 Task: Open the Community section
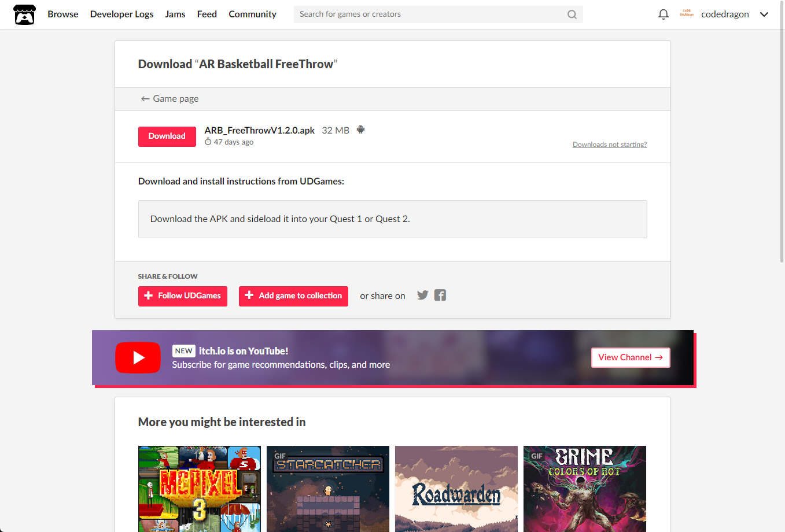point(252,14)
